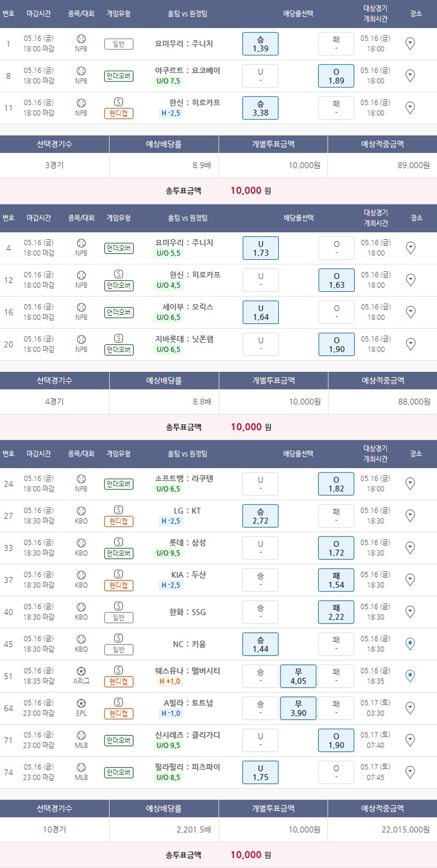Click 배당률선택 column header in first table
Viewport: 437px width, 868px height.
coord(298,13)
